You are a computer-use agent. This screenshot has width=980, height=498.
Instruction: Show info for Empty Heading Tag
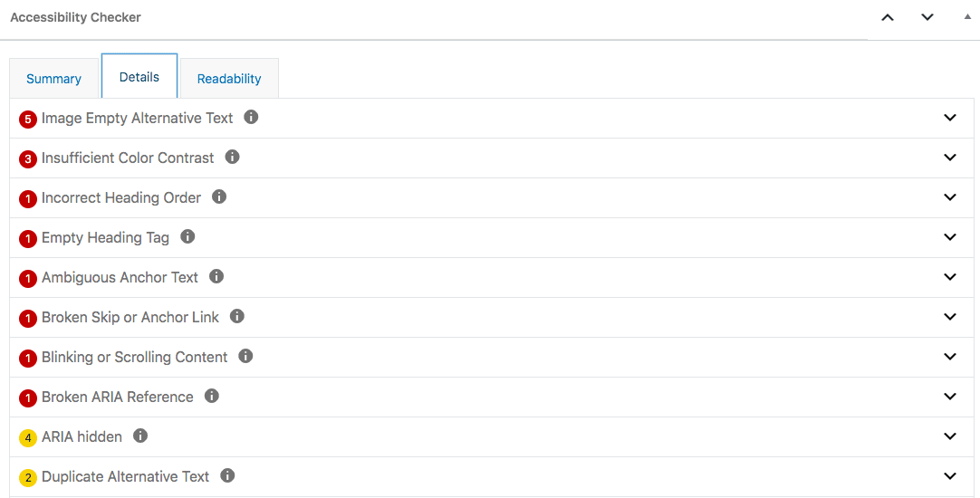(x=187, y=237)
